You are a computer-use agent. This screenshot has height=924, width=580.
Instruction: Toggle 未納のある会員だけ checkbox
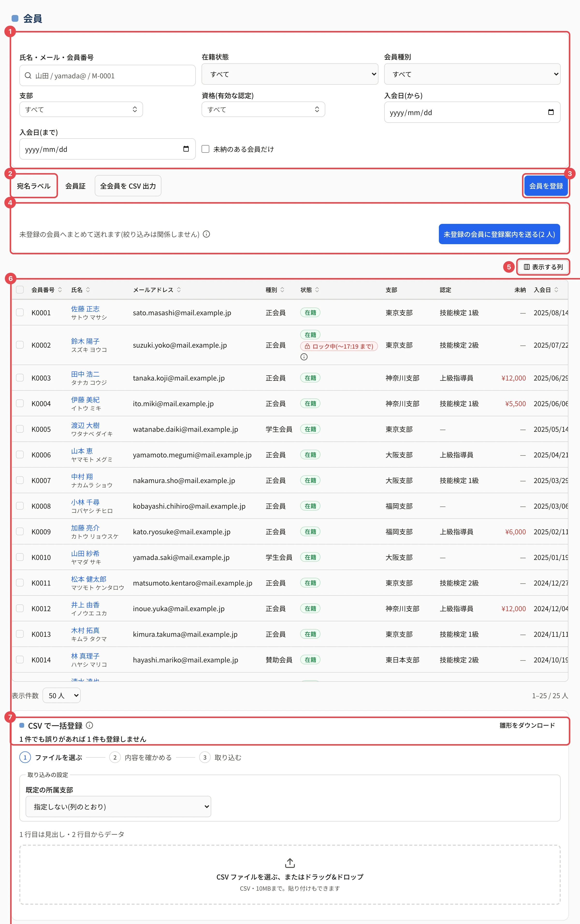(x=206, y=149)
